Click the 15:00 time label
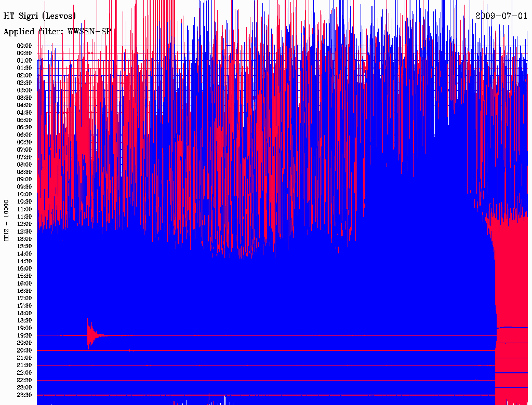The height and width of the screenshot is (405, 532). click(24, 268)
